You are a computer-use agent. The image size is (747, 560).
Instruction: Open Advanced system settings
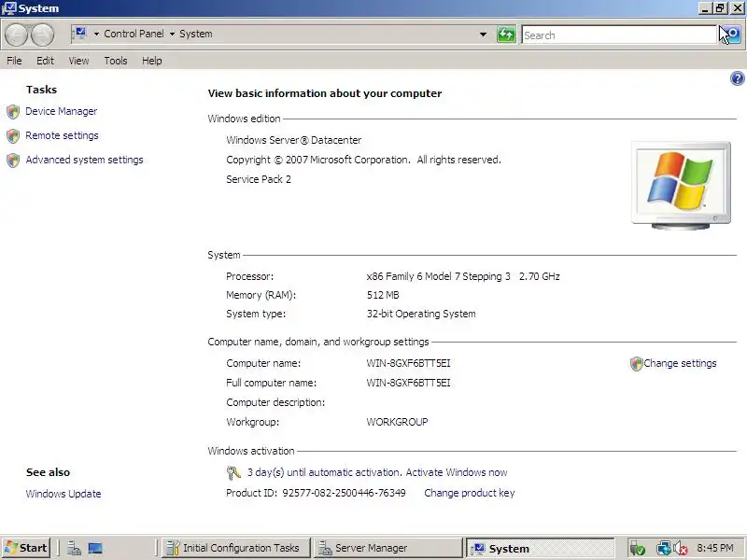coord(84,160)
